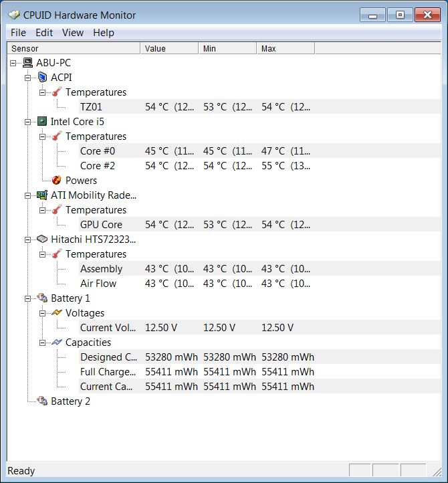This screenshot has width=448, height=483.
Task: Collapse the Intel Core i5 node
Action: [x=27, y=122]
